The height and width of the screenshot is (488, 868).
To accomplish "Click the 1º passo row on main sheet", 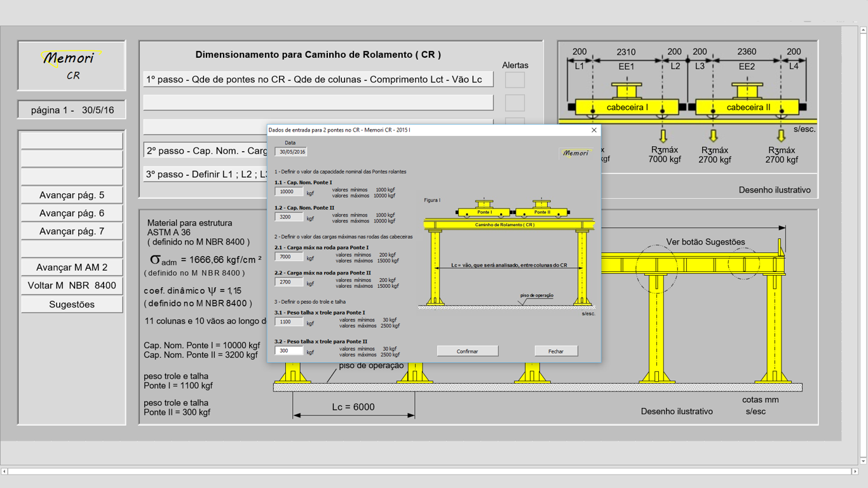I will tap(318, 79).
